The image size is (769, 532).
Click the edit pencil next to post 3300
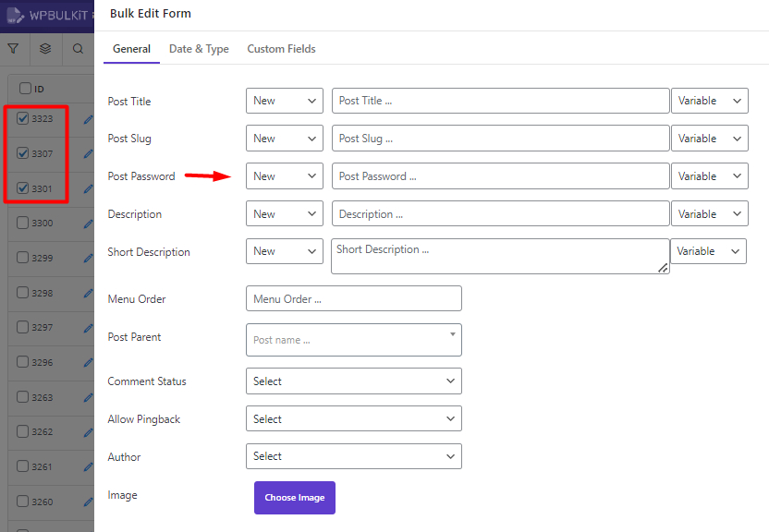(89, 224)
